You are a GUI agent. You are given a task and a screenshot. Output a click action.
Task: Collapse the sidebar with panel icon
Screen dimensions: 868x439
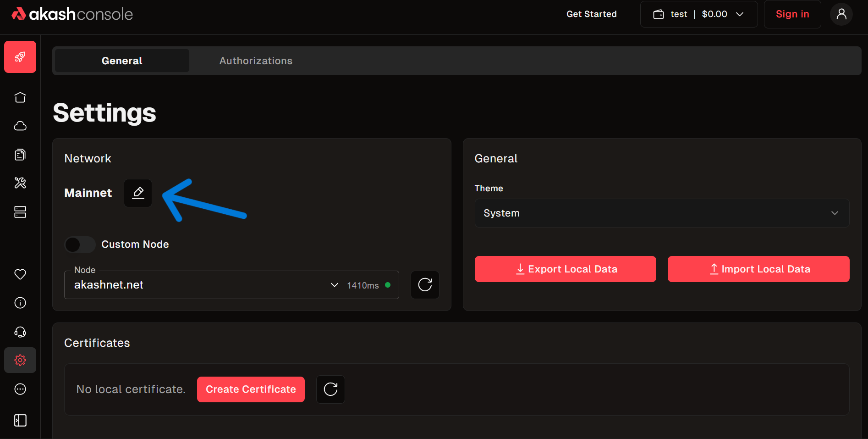[20, 420]
